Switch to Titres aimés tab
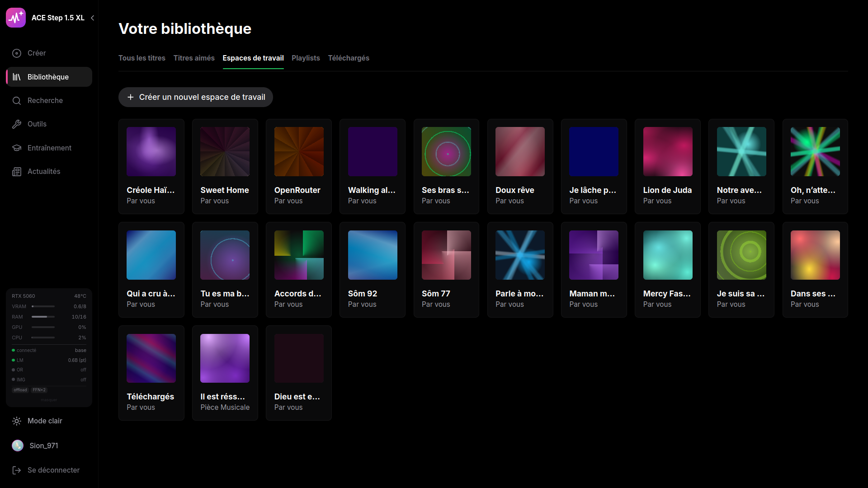This screenshot has height=488, width=868. click(194, 58)
